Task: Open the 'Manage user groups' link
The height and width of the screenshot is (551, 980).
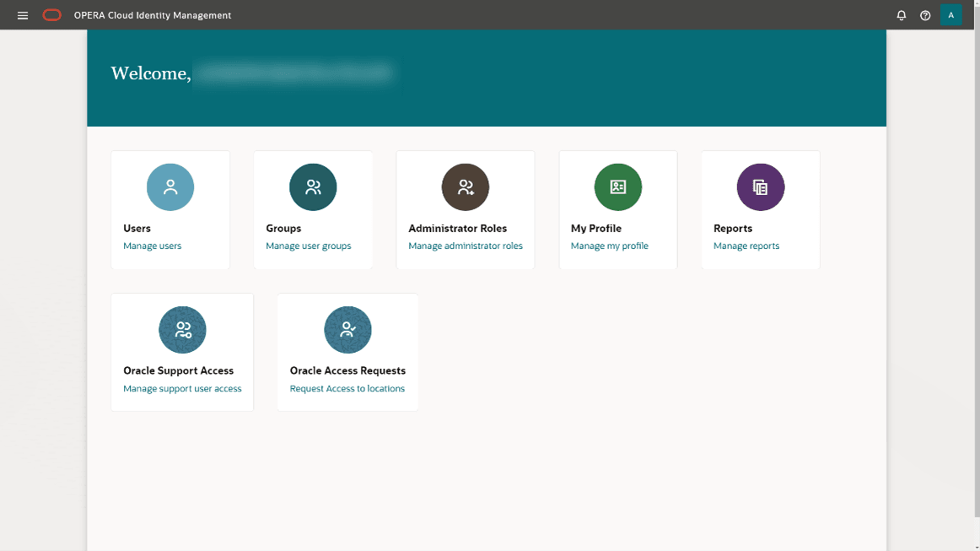Action: (x=309, y=246)
